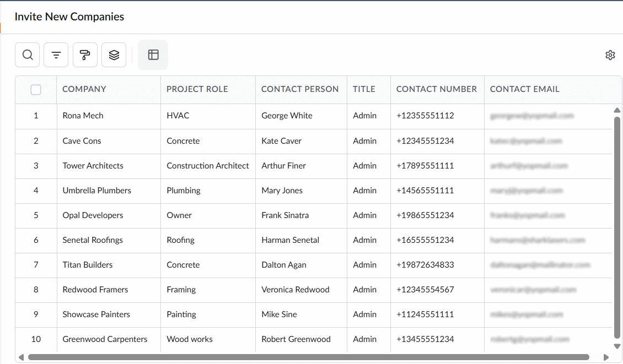Viewport: 623px width, 364px height.
Task: Select the Senetal Roofings company cell
Action: 109,240
